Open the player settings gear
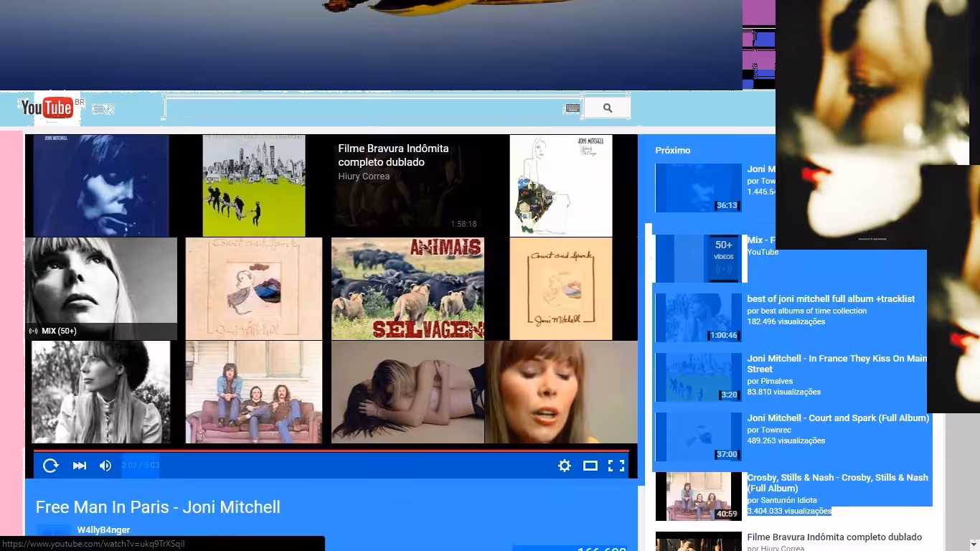This screenshot has width=980, height=551. pos(565,466)
